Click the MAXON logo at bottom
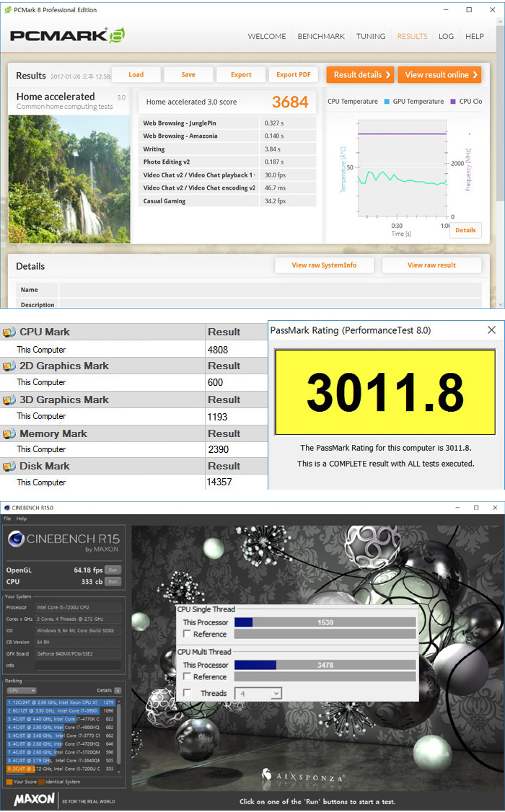 coord(34,799)
